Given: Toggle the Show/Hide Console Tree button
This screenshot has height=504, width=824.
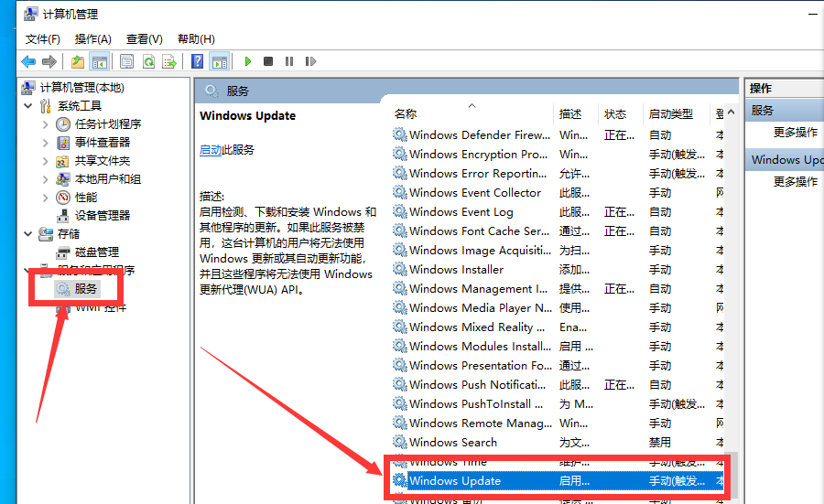Looking at the screenshot, I should (100, 61).
